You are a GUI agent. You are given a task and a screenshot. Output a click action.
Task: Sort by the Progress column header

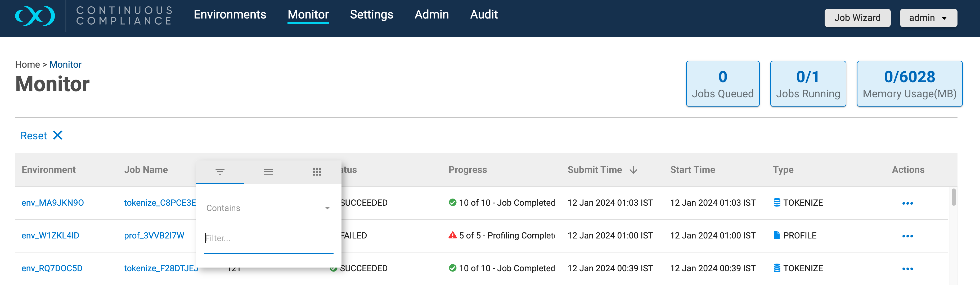[x=467, y=170]
